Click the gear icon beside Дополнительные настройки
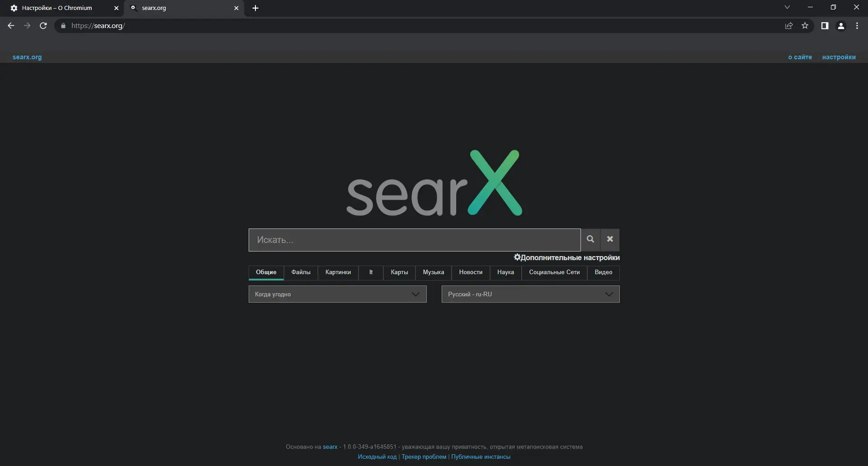 [x=517, y=257]
